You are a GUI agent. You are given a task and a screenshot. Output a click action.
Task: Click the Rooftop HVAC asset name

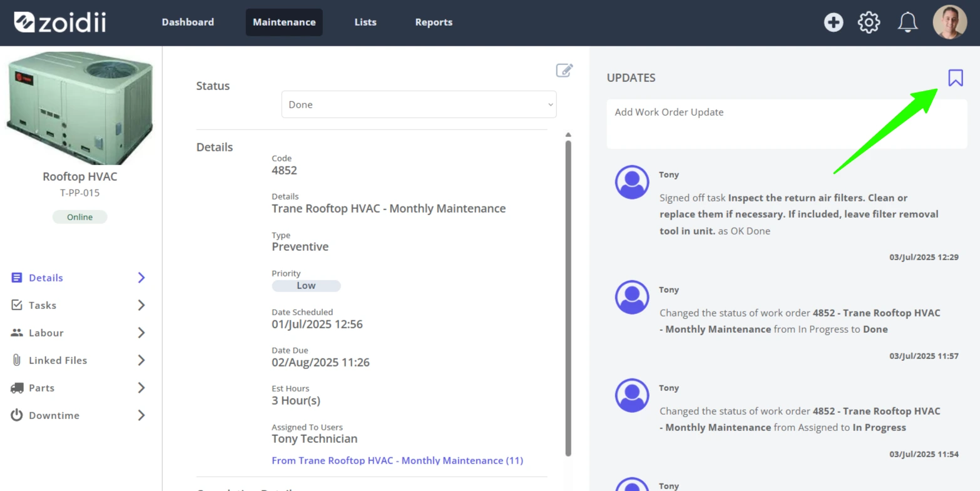tap(80, 176)
